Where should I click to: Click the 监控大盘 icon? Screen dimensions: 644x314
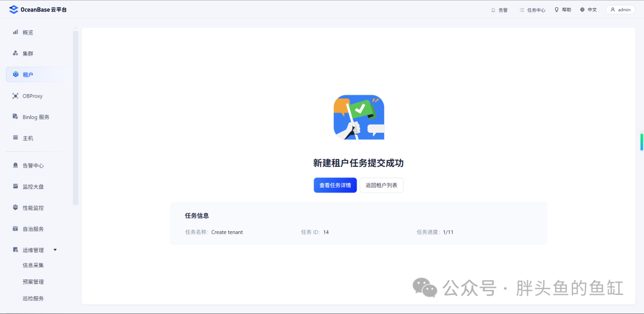point(16,186)
